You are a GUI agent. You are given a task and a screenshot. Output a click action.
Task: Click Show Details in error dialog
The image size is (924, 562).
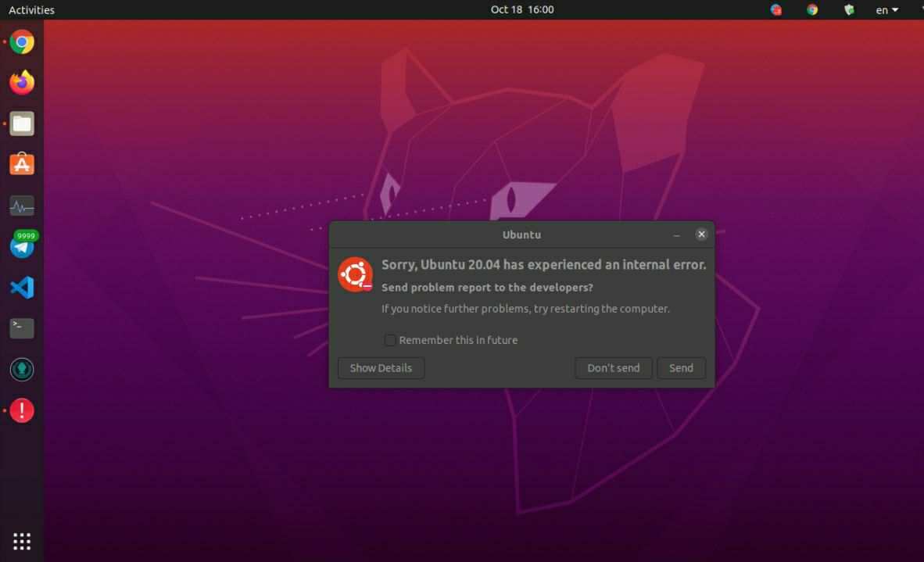[381, 368]
